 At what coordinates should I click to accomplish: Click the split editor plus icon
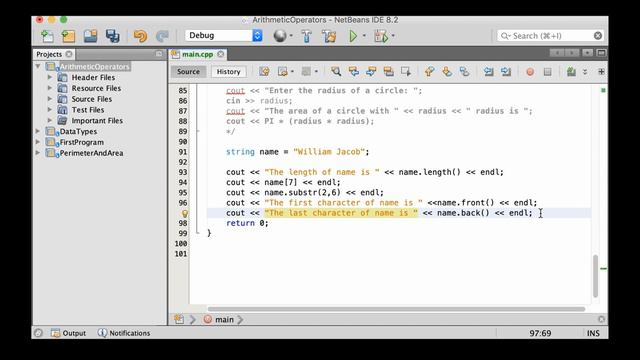click(x=601, y=72)
